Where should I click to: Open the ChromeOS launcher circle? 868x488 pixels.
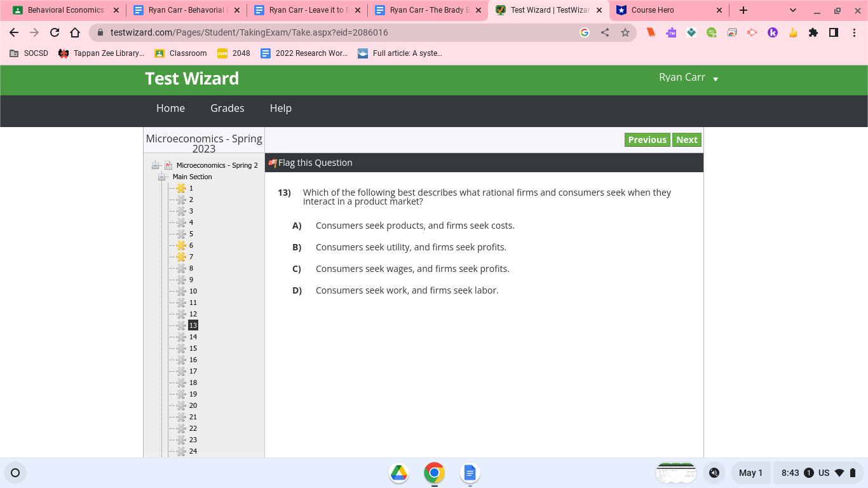tap(15, 473)
